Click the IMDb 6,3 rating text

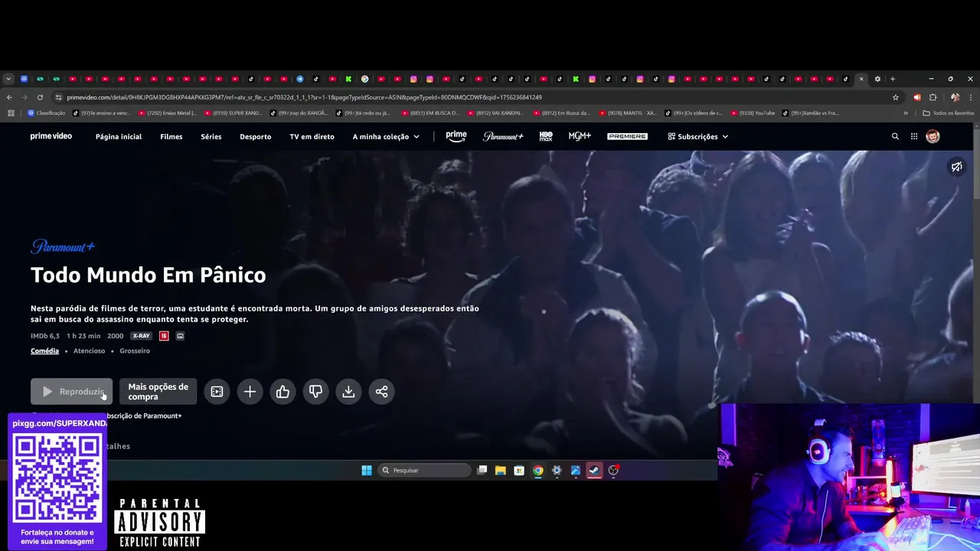(x=45, y=336)
